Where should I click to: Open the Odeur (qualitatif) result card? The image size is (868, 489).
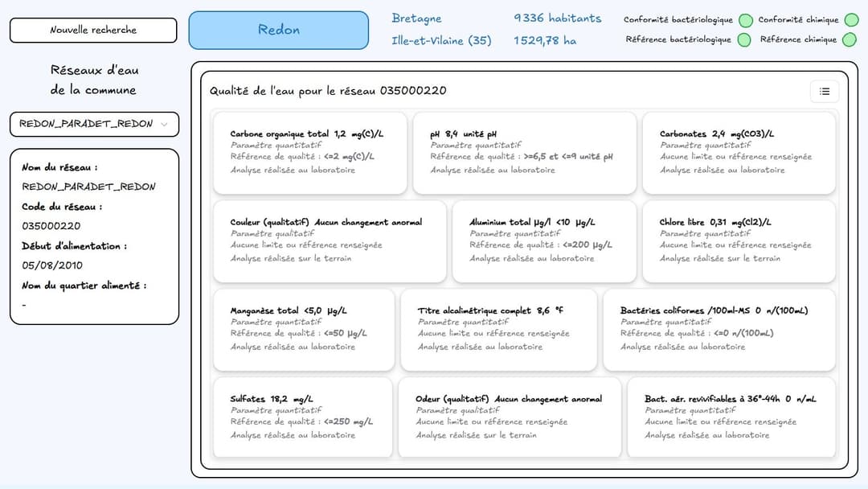click(x=510, y=417)
